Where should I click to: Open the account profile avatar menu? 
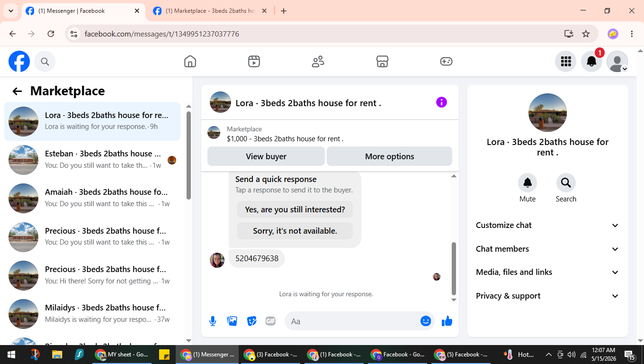[x=617, y=62]
